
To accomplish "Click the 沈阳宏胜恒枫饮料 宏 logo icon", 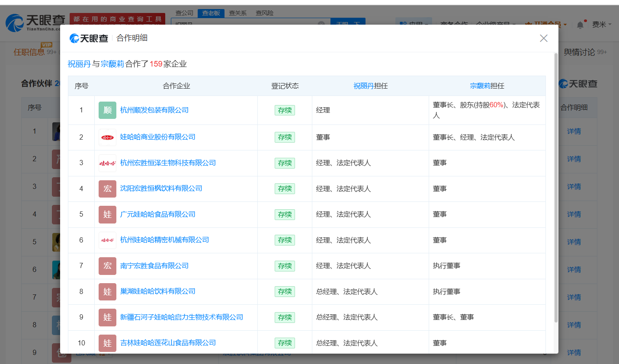I will (x=107, y=189).
